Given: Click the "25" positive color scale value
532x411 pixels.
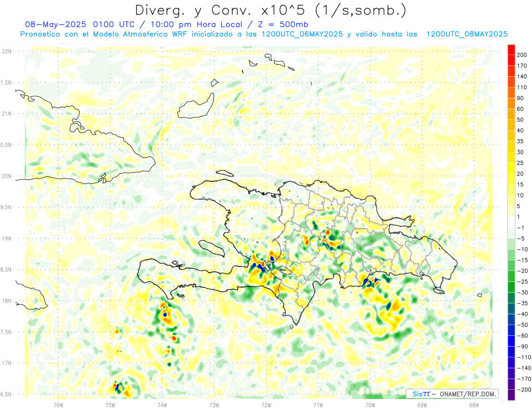Looking at the screenshot, I should tap(521, 163).
